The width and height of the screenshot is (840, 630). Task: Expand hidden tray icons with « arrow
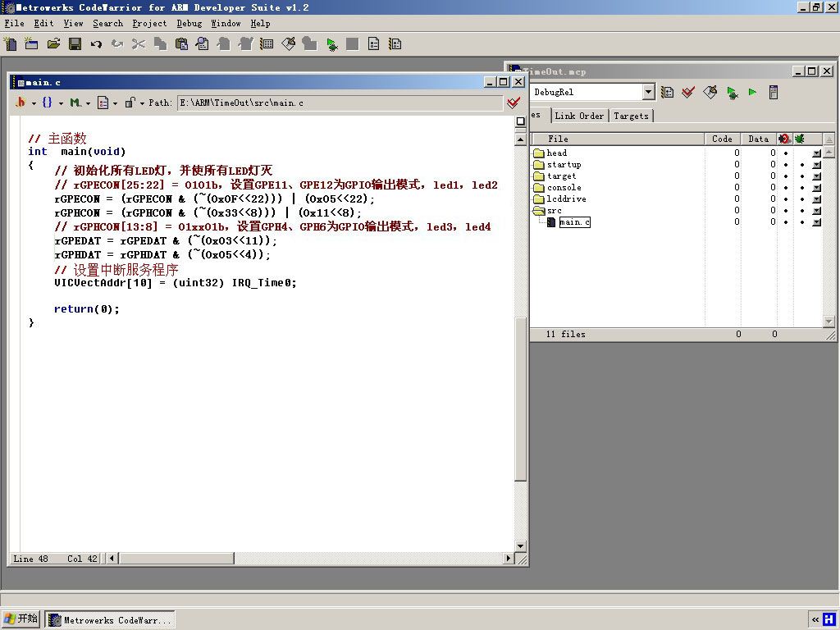click(815, 620)
